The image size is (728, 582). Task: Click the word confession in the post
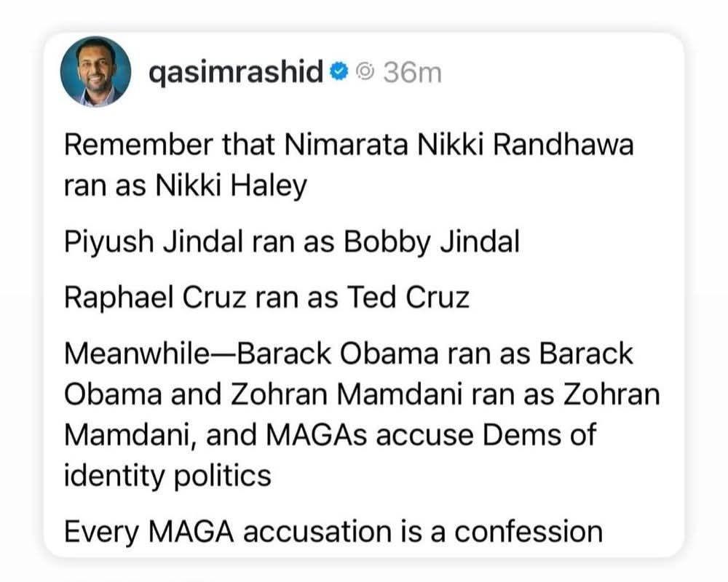tap(529, 532)
